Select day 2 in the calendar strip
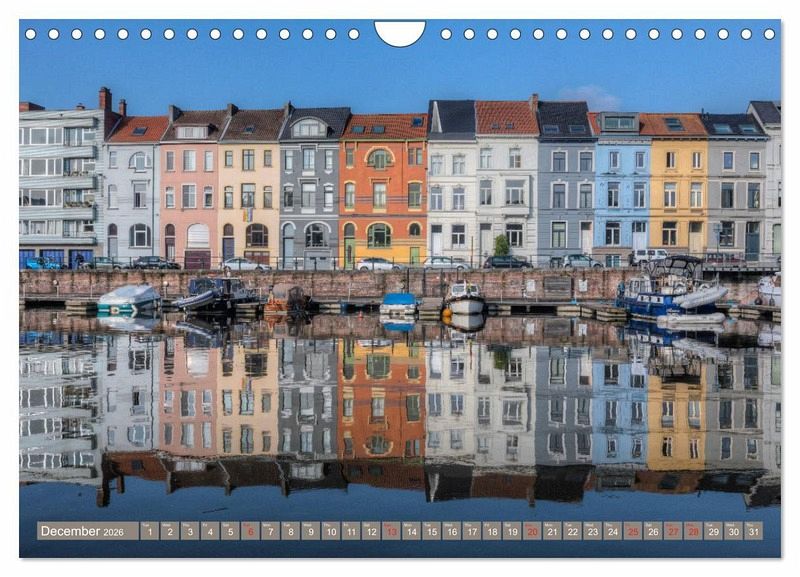The height and width of the screenshot is (577, 800). pos(170,531)
